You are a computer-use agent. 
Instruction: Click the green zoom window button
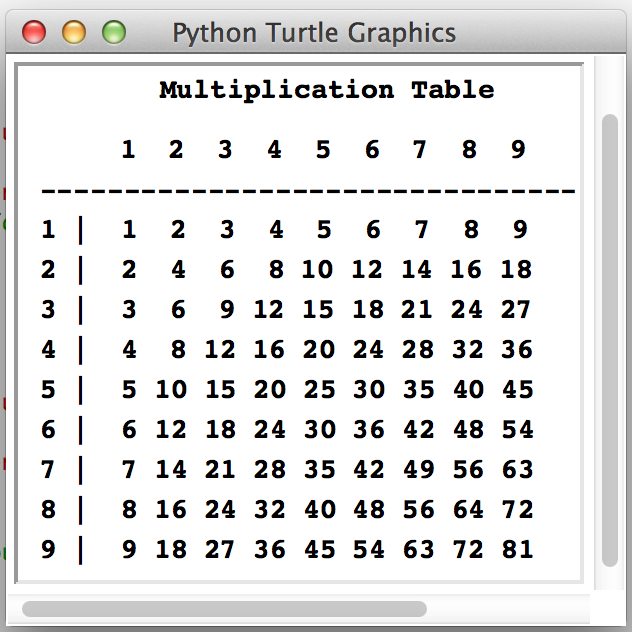(114, 32)
